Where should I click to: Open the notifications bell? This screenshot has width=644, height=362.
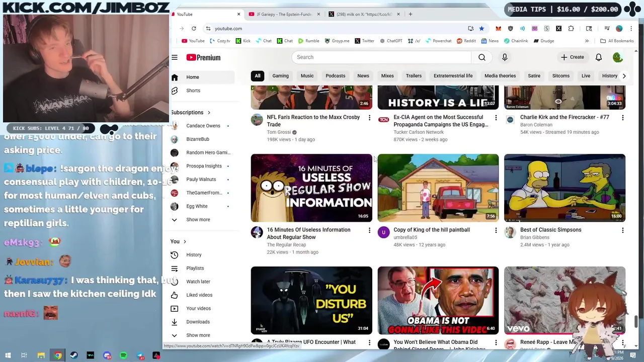pos(599,57)
